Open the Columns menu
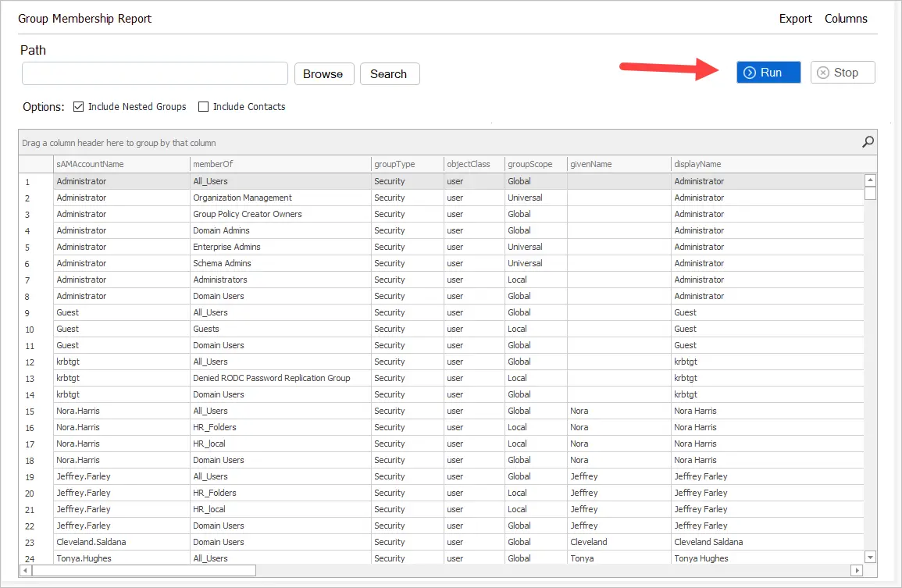902x588 pixels. 846,19
